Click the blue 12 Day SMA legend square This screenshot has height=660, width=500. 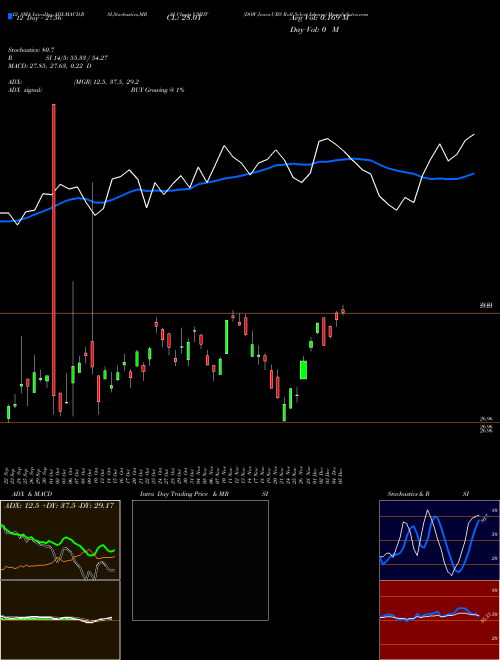(x=10, y=16)
